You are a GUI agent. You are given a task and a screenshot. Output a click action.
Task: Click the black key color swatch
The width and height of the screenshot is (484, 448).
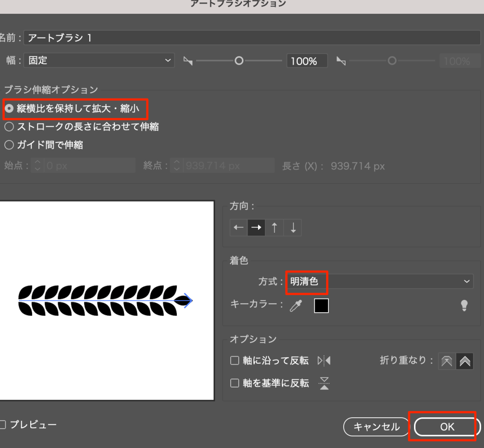[321, 306]
